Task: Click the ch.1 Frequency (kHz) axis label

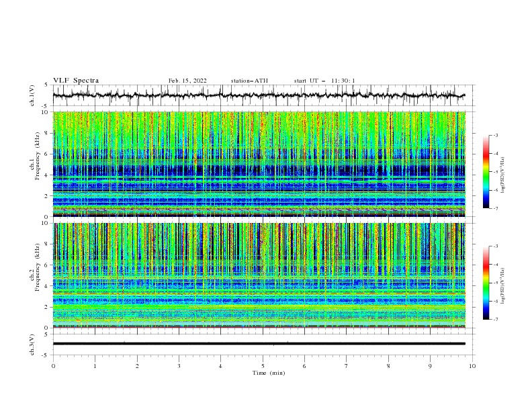Action: tap(35, 156)
